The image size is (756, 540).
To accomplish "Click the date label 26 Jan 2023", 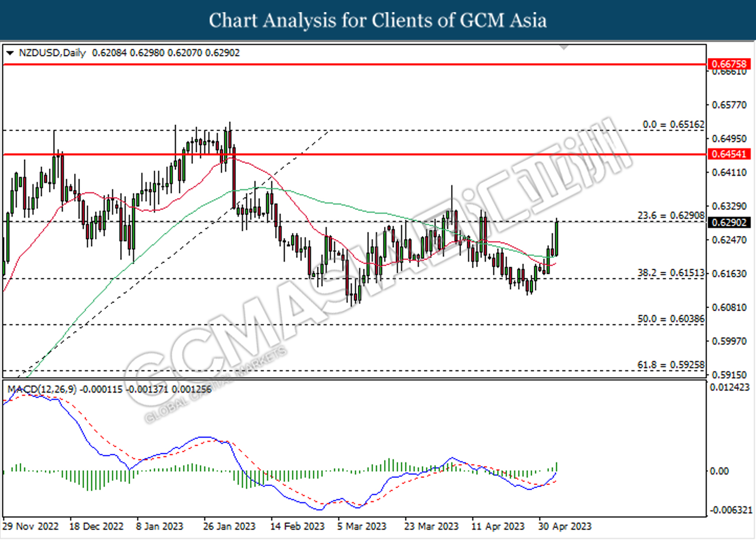I will coord(229,526).
